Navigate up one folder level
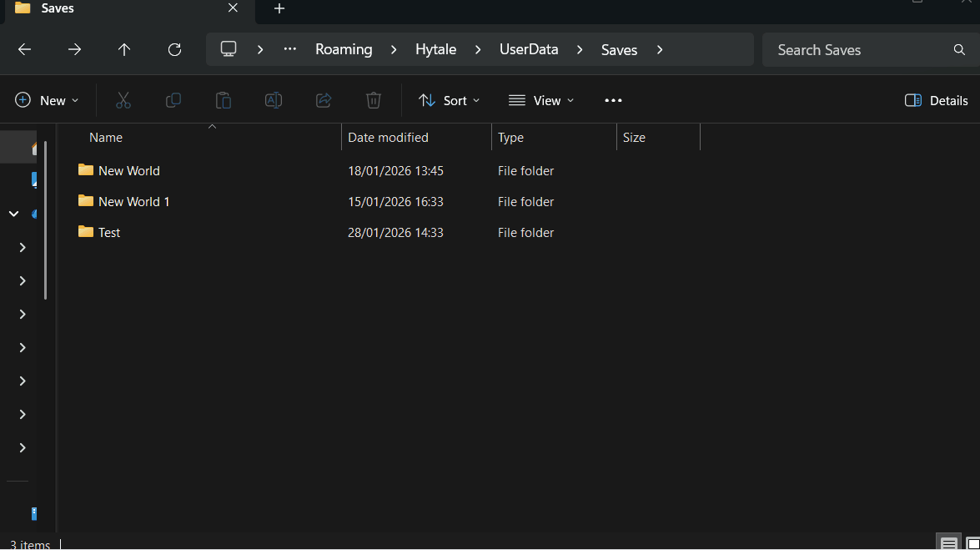This screenshot has width=980, height=550. click(x=124, y=49)
